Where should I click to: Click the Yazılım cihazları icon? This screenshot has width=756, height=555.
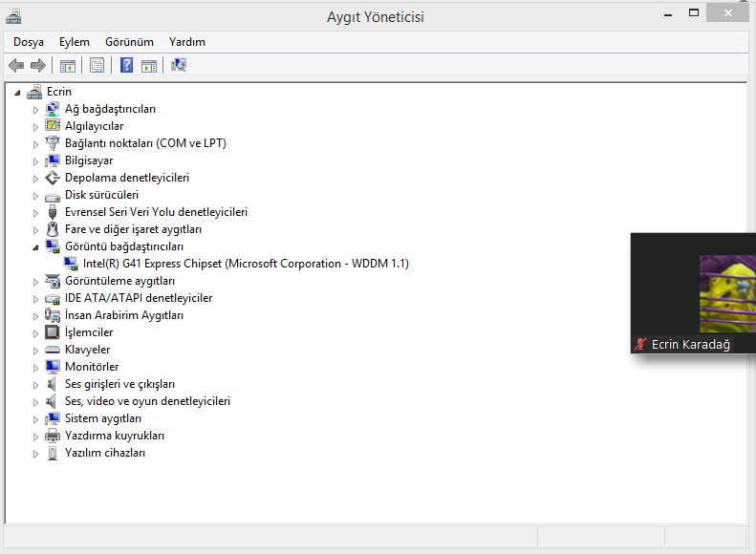click(x=52, y=453)
